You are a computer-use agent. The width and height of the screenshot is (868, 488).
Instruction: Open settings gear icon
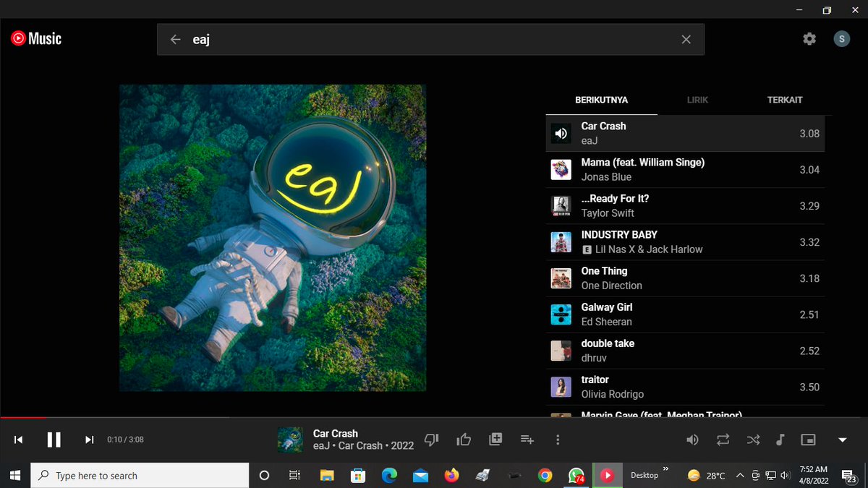coord(809,39)
